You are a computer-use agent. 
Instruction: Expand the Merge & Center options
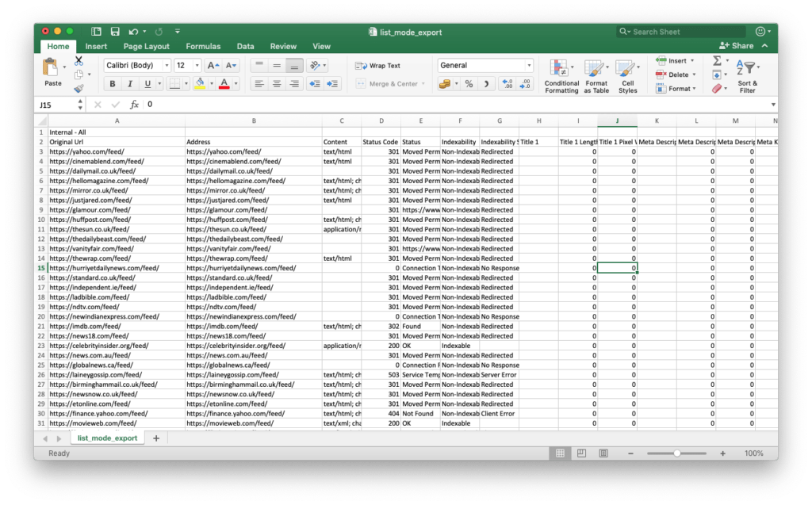pos(423,84)
